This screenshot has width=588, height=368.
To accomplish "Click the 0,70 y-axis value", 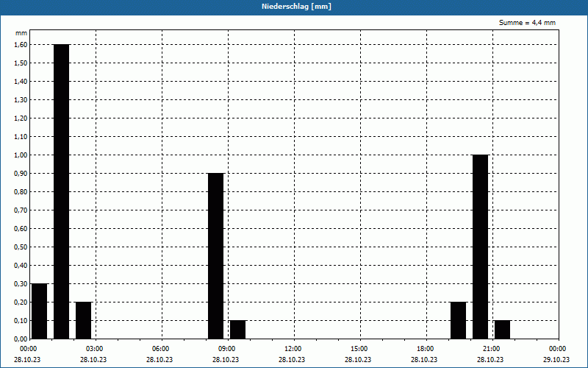I will (21, 210).
